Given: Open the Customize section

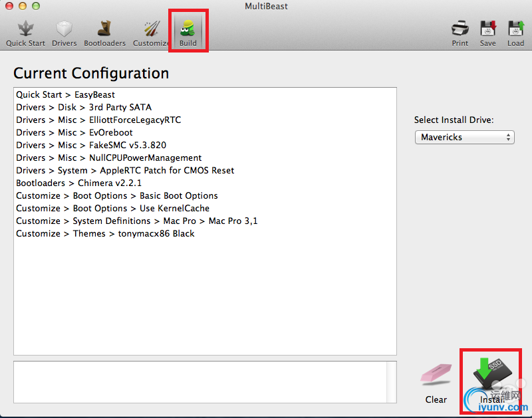Looking at the screenshot, I should [151, 34].
